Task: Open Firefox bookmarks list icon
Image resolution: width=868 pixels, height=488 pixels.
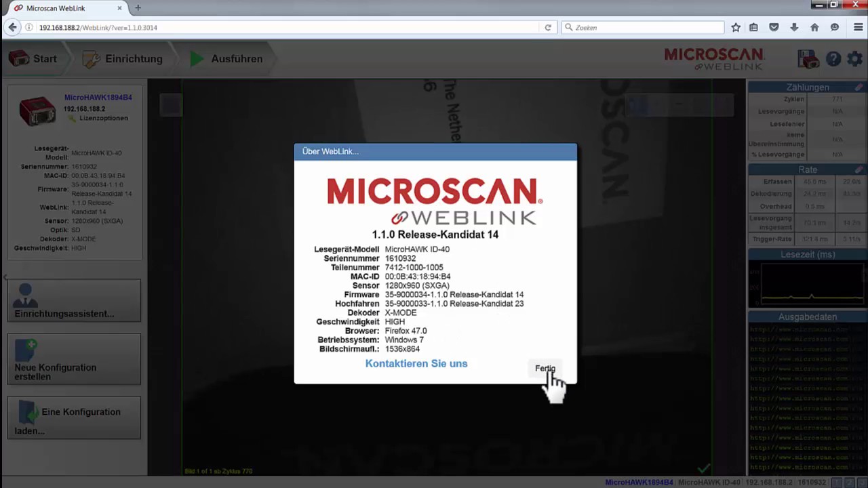Action: click(x=753, y=28)
